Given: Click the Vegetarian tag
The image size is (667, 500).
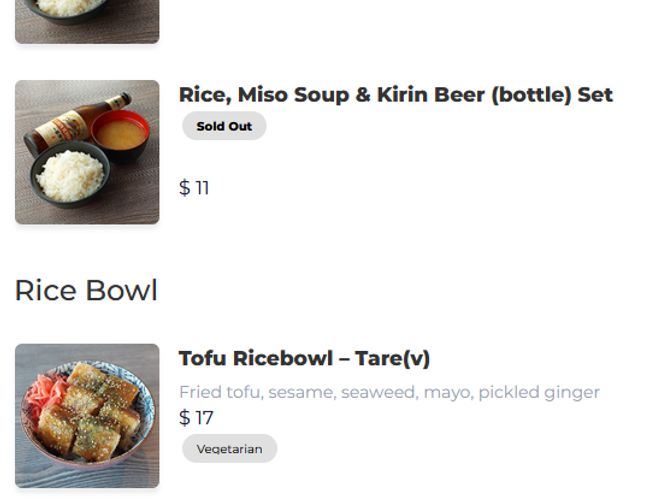Looking at the screenshot, I should (229, 449).
